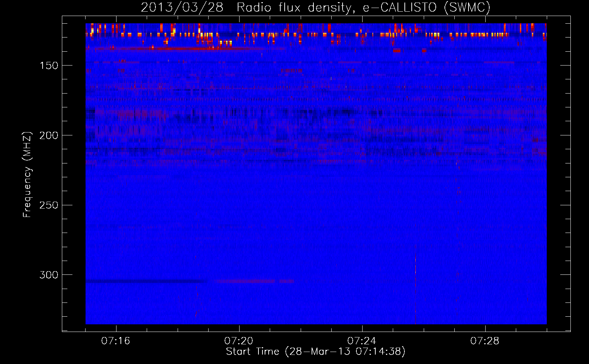This screenshot has height=364, width=589.
Task: Click the dark horizontal band near 305 MHz
Action: point(146,281)
